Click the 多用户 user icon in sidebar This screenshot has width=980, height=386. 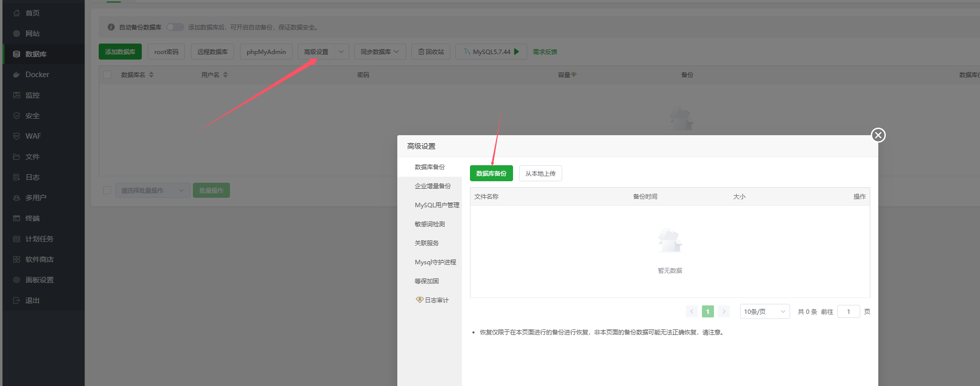pos(17,198)
